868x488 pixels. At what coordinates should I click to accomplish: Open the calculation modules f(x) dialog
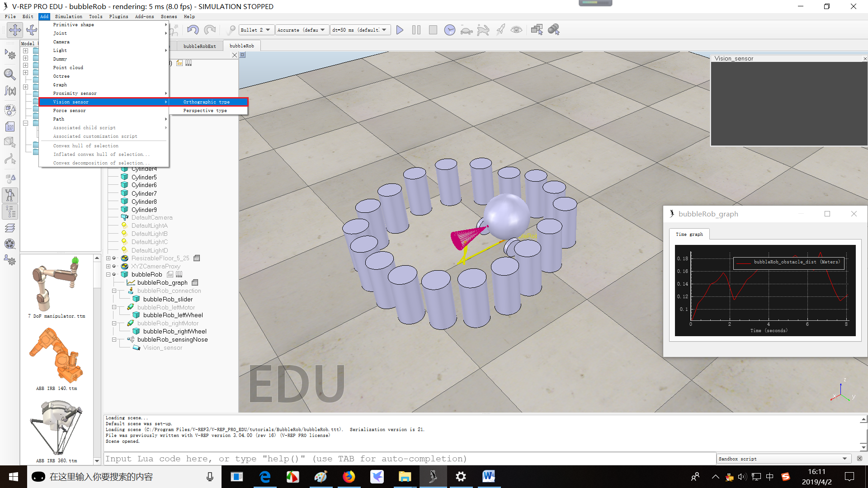point(10,90)
